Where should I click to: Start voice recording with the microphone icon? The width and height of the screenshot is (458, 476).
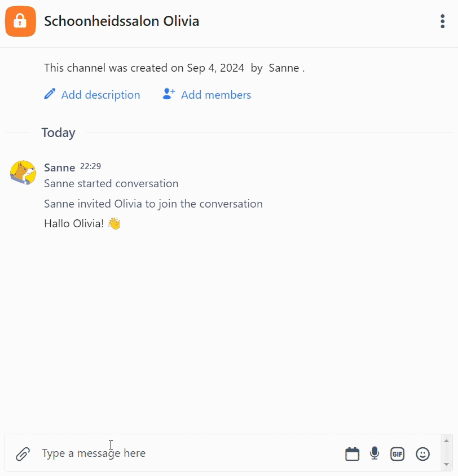click(375, 453)
